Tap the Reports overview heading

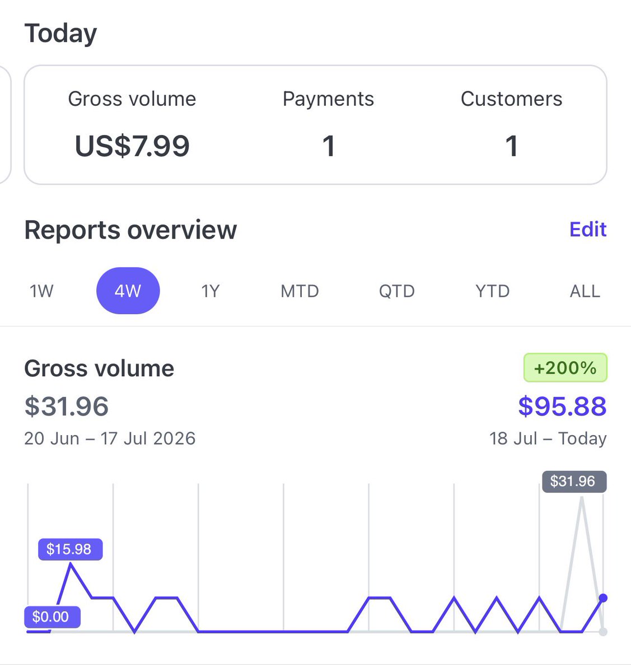130,230
